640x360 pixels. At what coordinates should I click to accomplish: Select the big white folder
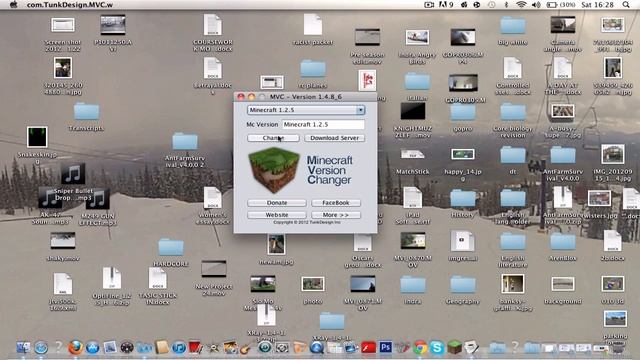pos(513,31)
